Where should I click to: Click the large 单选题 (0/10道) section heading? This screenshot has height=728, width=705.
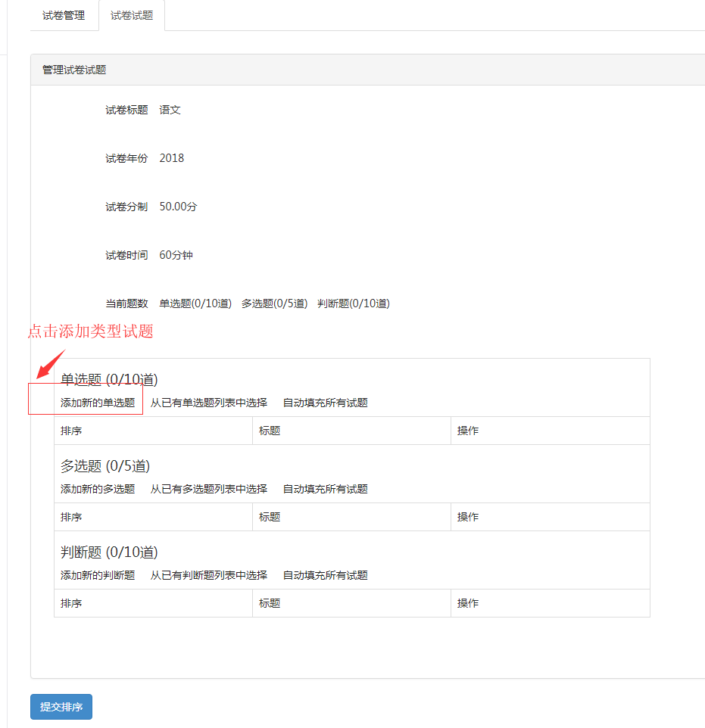click(109, 380)
